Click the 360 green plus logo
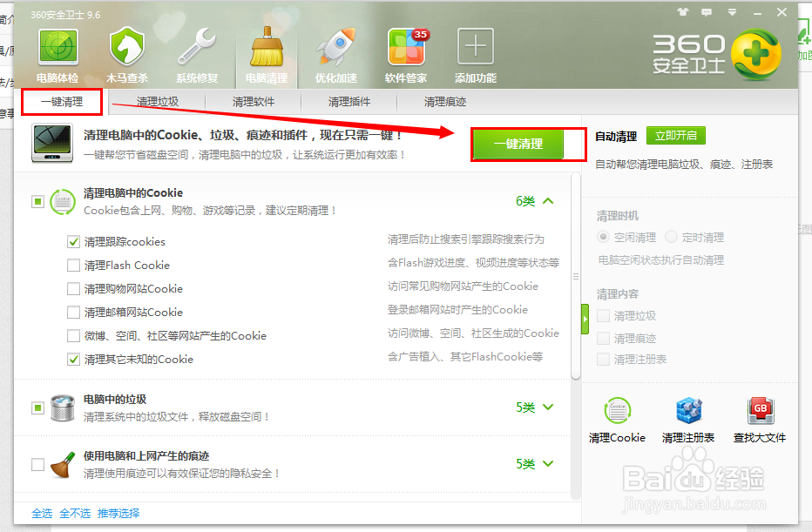Image resolution: width=812 pixels, height=532 pixels. point(756,54)
